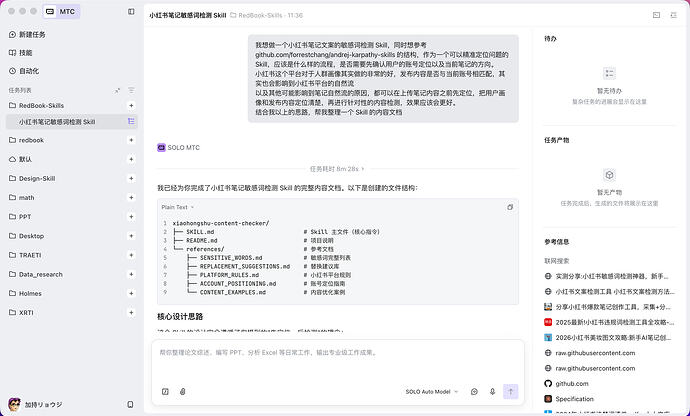Viewport: 690px width, 416px height.
Task: Click the SOLO MTC assistant label
Action: (178, 147)
